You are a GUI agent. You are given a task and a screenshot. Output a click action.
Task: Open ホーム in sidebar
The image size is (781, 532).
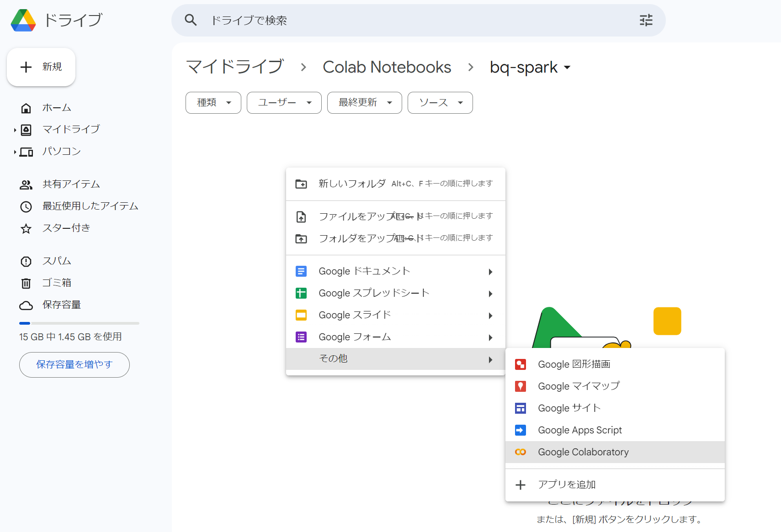coord(57,108)
